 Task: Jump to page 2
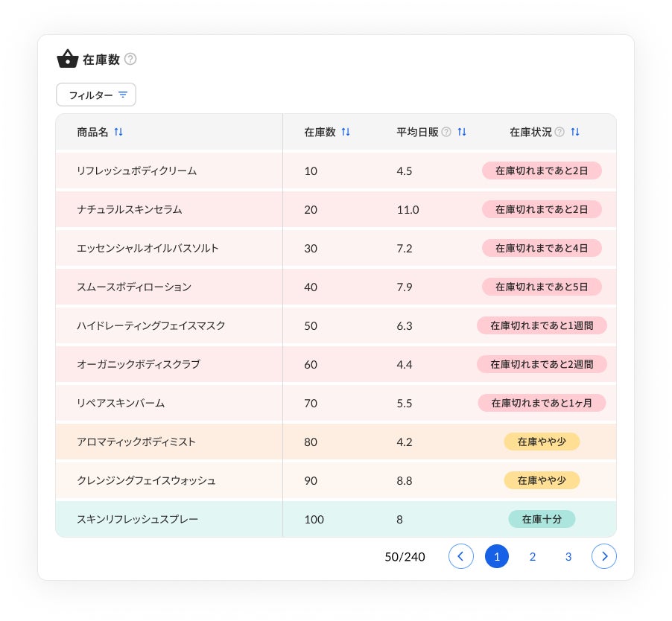coord(532,556)
